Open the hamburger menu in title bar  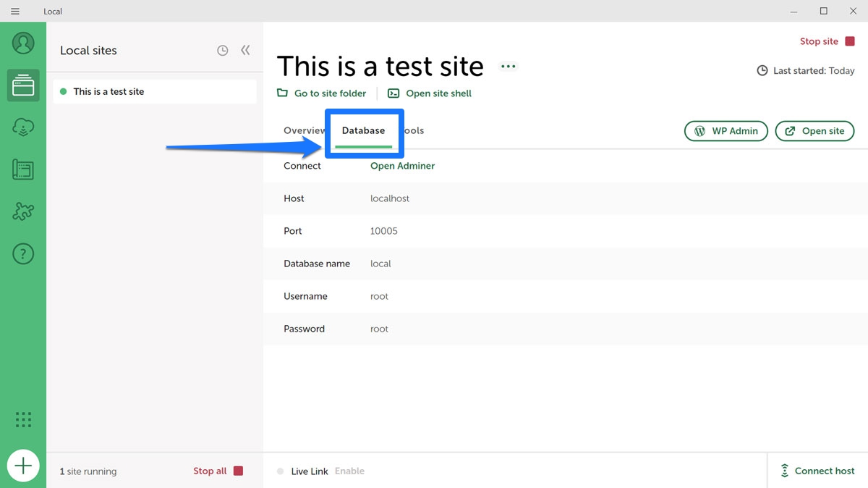[x=15, y=11]
